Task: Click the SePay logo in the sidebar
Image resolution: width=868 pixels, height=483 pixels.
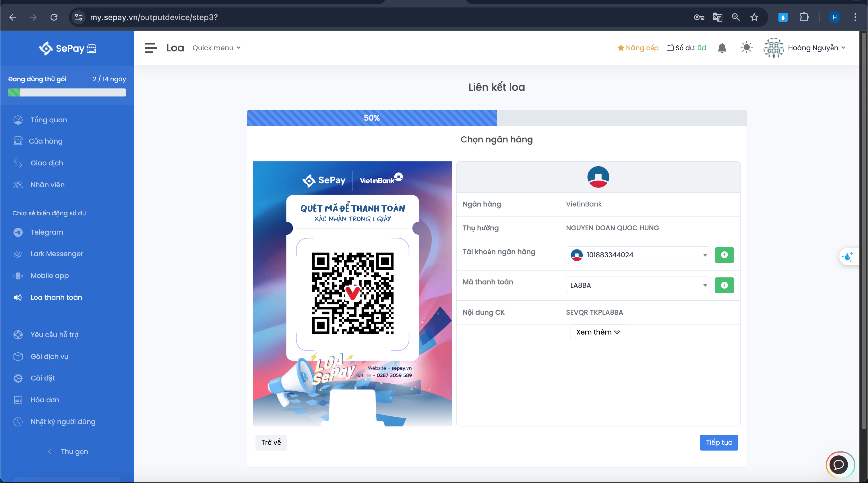Action: tap(67, 48)
